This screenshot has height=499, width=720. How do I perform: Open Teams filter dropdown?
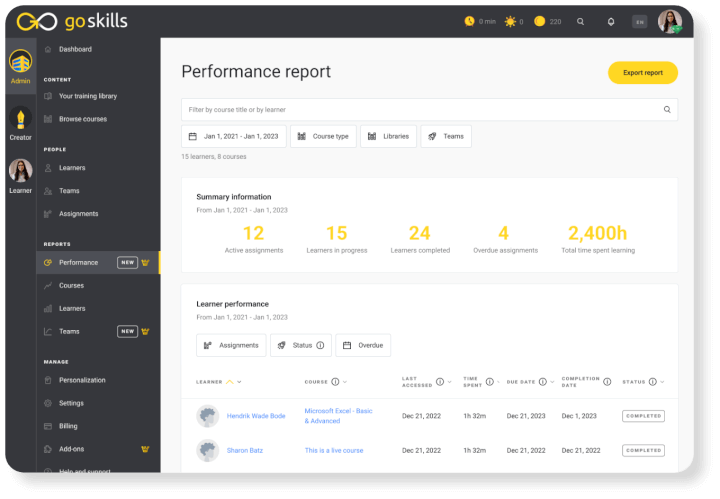446,136
